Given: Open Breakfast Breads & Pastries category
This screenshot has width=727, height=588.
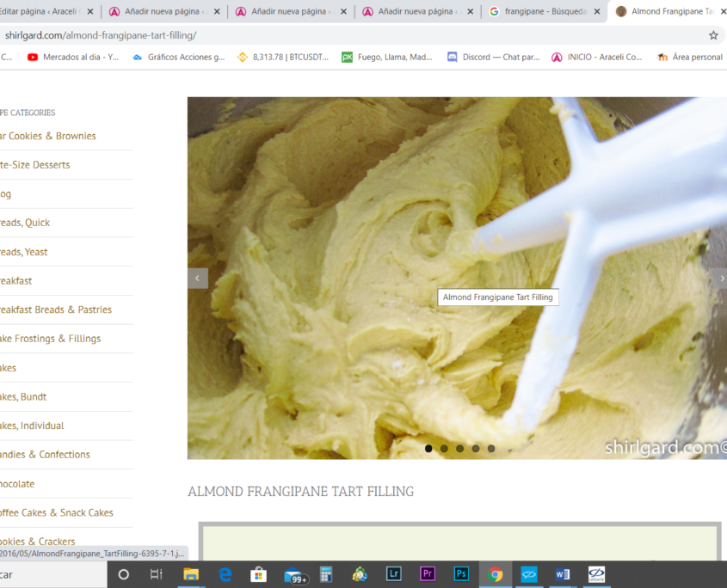Looking at the screenshot, I should [56, 309].
